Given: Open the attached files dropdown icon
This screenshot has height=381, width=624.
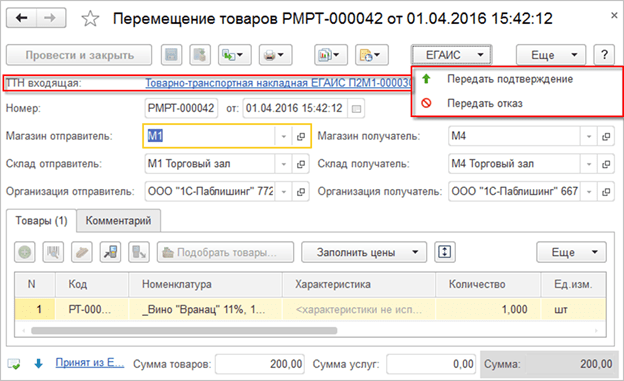Looking at the screenshot, I should point(372,55).
